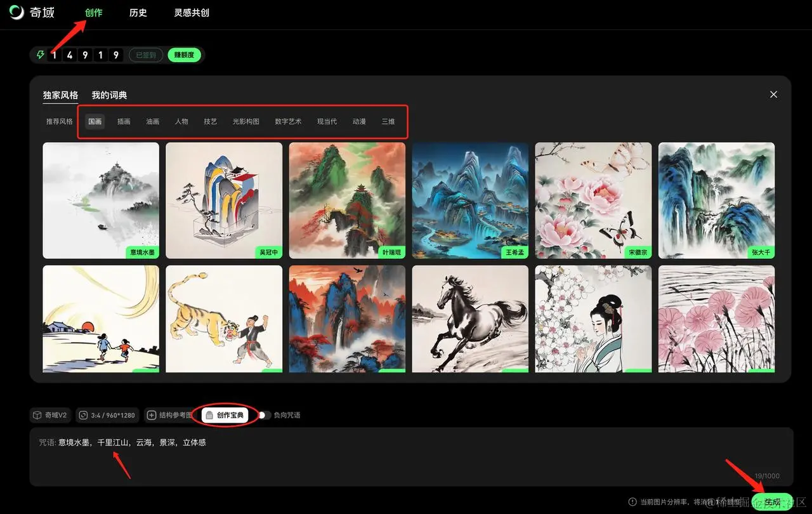Select the 独家风格 tab
This screenshot has width=812, height=514.
60,95
